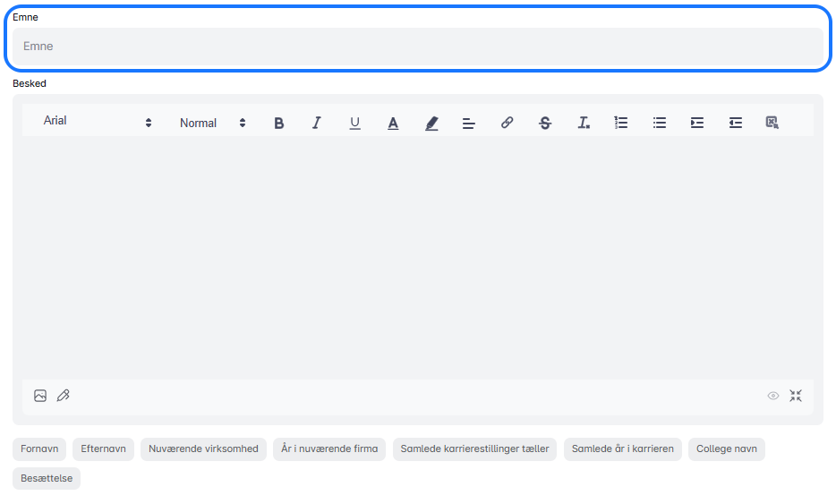Clear text formatting
836x504 pixels.
(x=584, y=124)
